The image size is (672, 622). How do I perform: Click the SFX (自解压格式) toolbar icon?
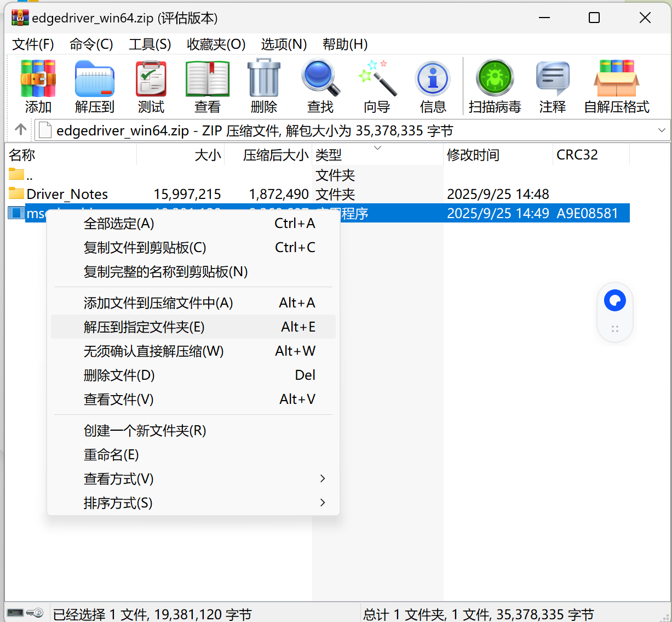point(617,78)
